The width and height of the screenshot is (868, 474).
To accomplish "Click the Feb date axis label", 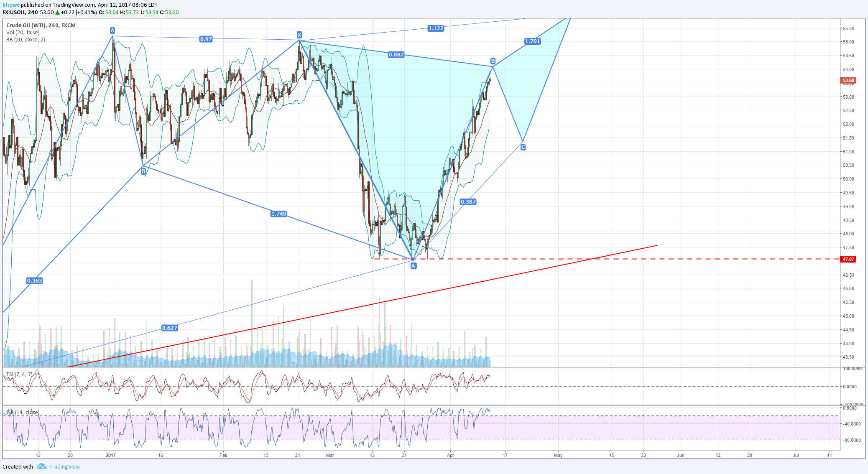I will (x=224, y=455).
